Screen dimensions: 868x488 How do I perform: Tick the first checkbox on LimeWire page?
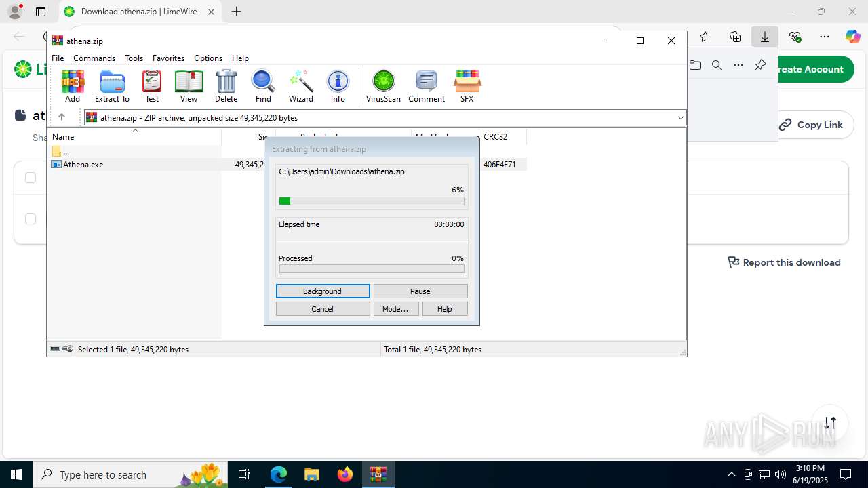pyautogui.click(x=31, y=178)
